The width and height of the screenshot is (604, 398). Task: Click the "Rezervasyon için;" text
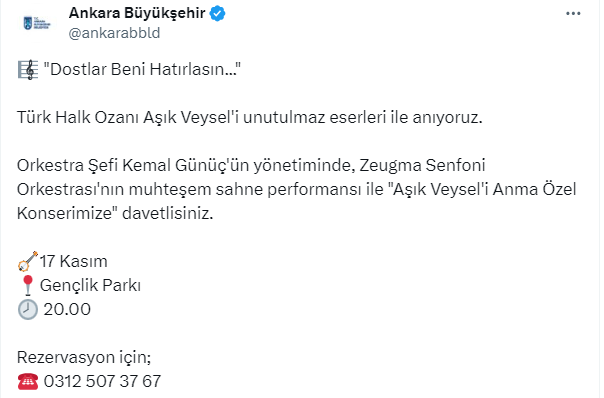pyautogui.click(x=84, y=358)
